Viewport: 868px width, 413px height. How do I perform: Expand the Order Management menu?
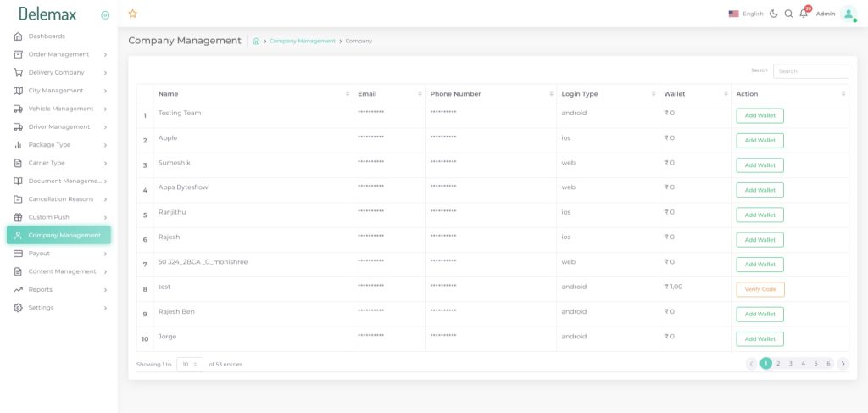59,54
